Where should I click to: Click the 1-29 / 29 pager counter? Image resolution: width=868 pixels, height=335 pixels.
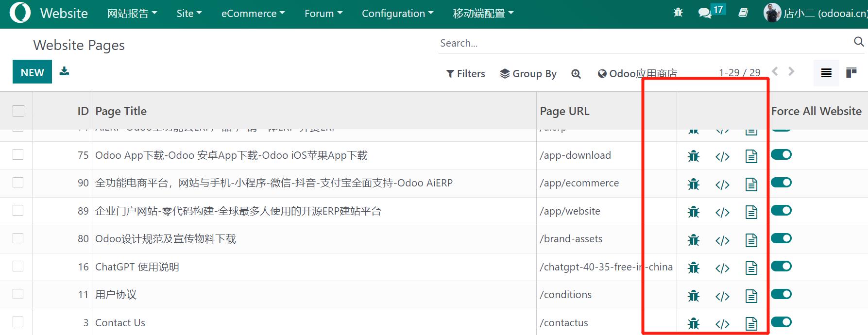(x=740, y=72)
